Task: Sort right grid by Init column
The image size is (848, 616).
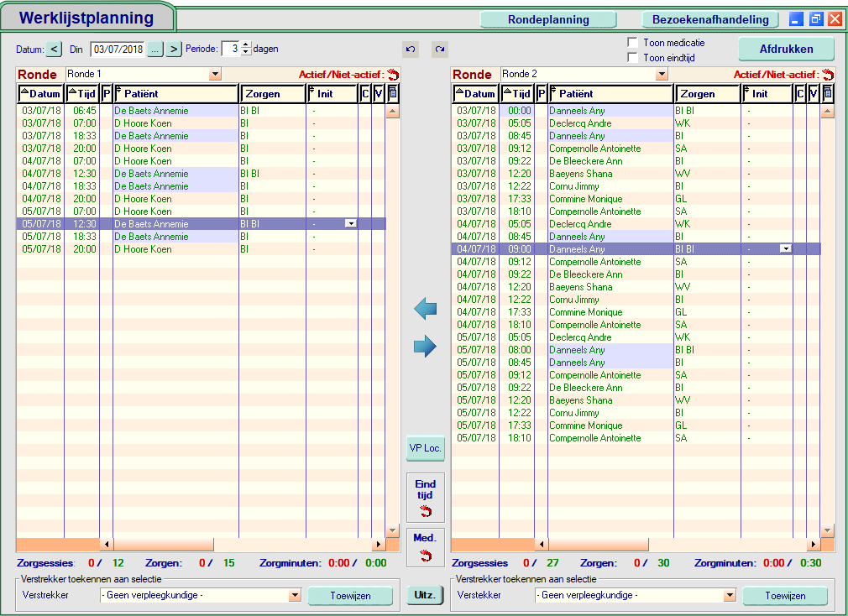Action: coord(767,93)
